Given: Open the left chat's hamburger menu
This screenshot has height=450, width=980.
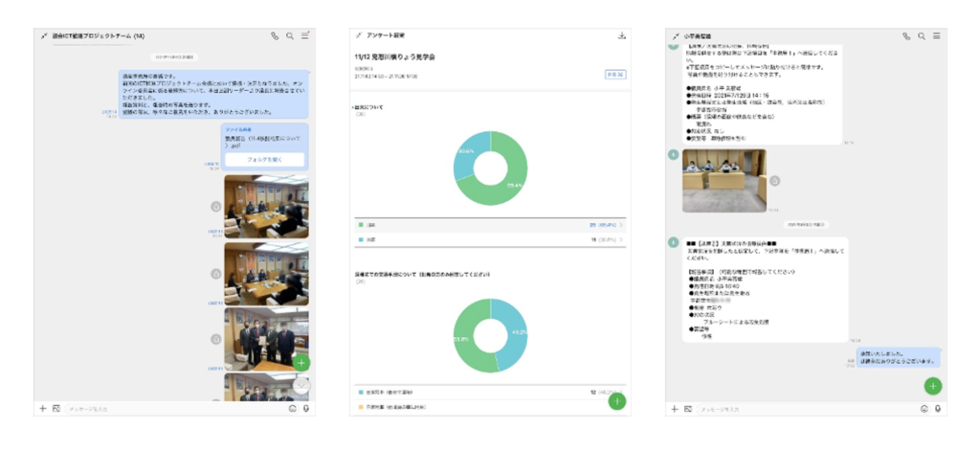Looking at the screenshot, I should (x=305, y=36).
